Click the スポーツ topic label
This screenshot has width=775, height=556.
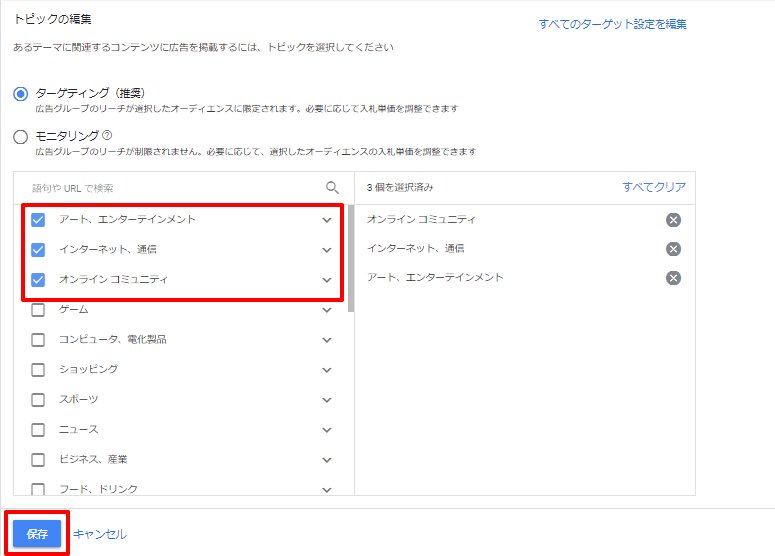point(79,400)
